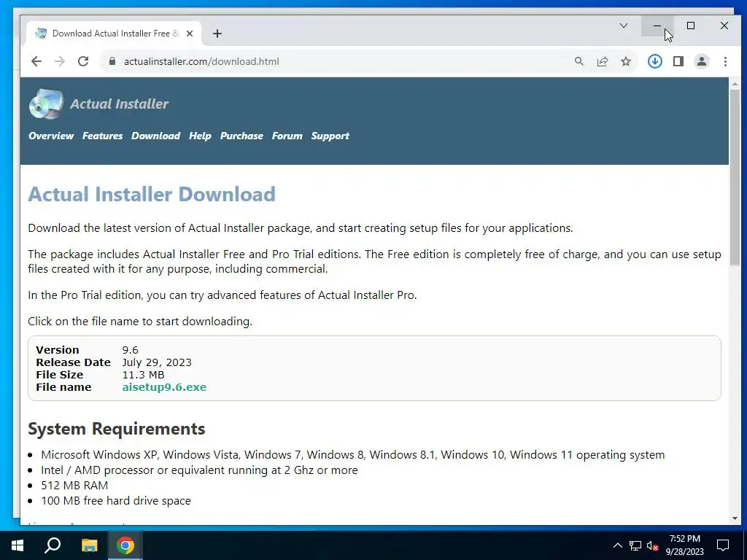The height and width of the screenshot is (560, 747).
Task: Click the '100 MB free hard drive space' item
Action: pos(116,500)
